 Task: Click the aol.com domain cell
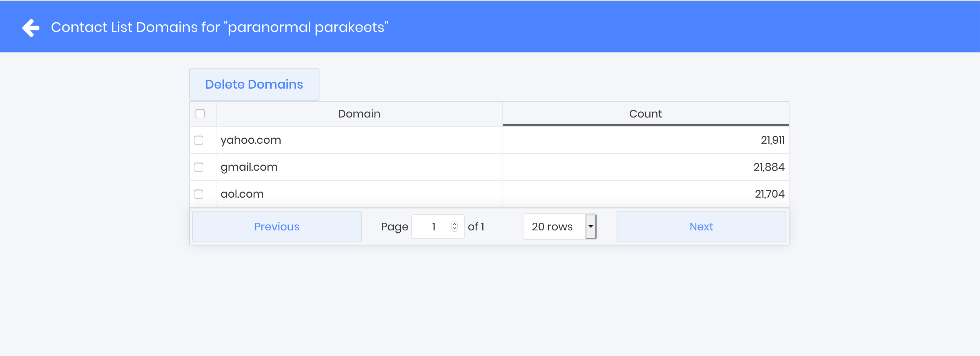(x=242, y=194)
